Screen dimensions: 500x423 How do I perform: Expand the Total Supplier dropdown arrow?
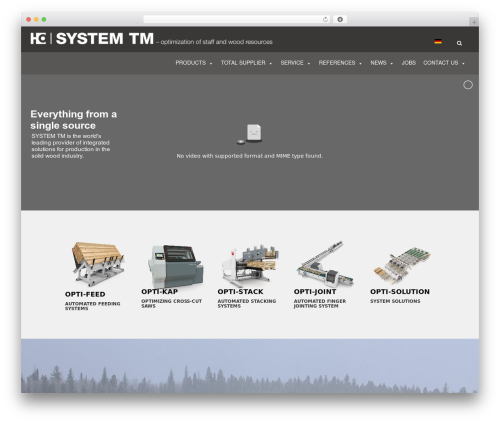270,63
